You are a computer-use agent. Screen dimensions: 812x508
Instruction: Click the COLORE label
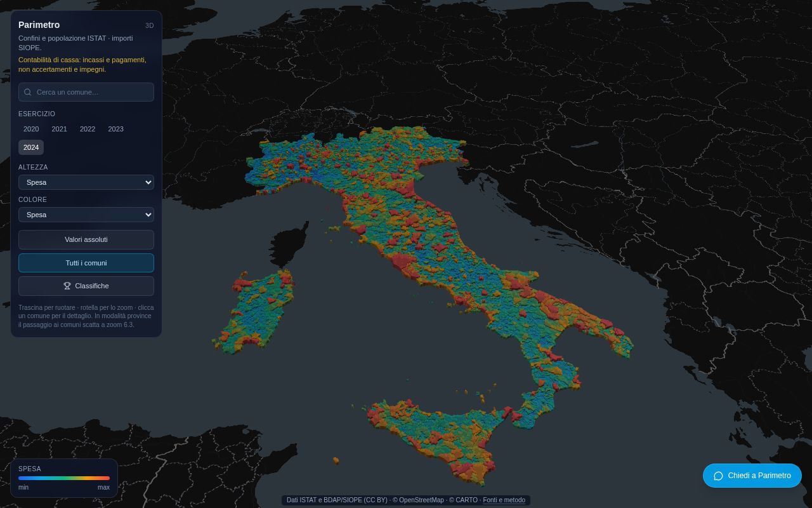pyautogui.click(x=32, y=199)
